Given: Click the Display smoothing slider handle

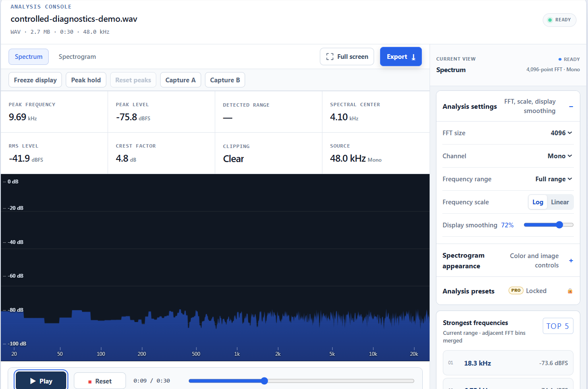Looking at the screenshot, I should click(x=559, y=225).
